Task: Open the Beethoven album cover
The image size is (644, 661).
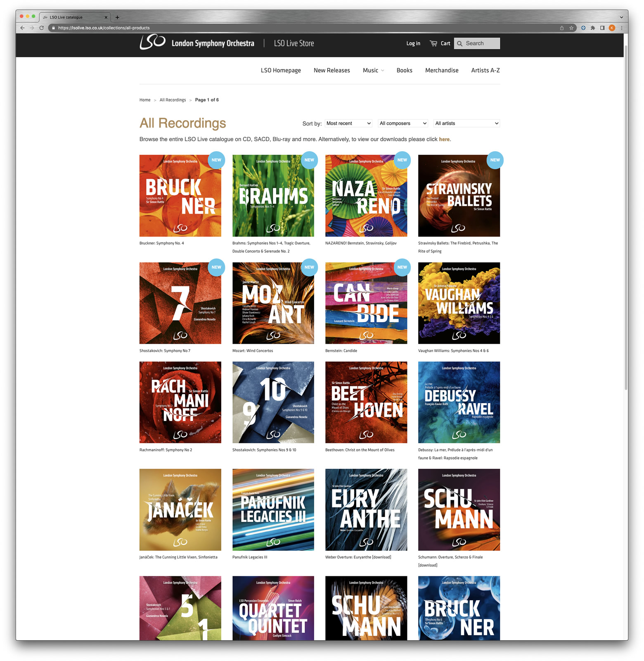Action: [x=366, y=402]
